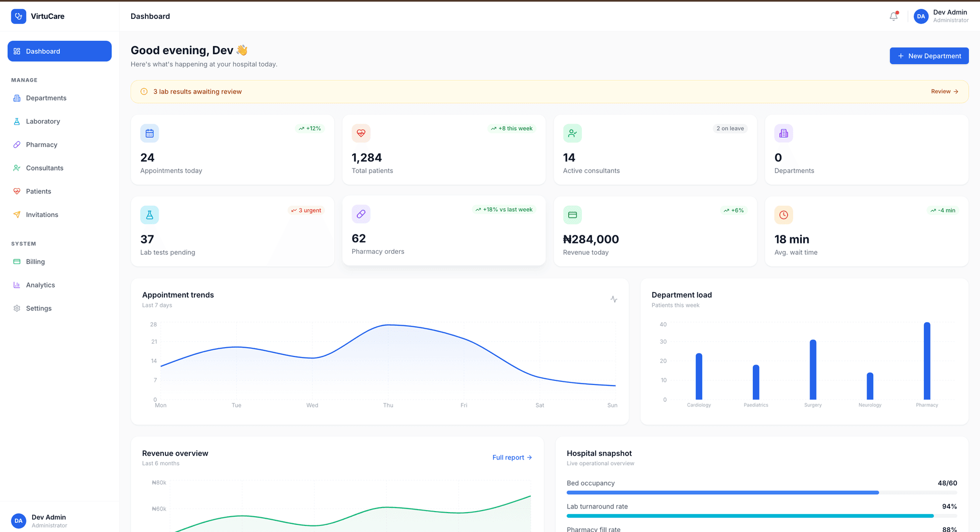Click the '48/60' bed occupancy value
The height and width of the screenshot is (532, 980).
[947, 483]
